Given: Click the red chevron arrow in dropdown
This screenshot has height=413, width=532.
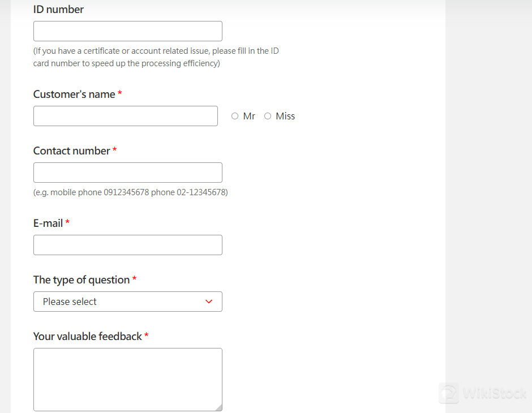Looking at the screenshot, I should point(209,302).
